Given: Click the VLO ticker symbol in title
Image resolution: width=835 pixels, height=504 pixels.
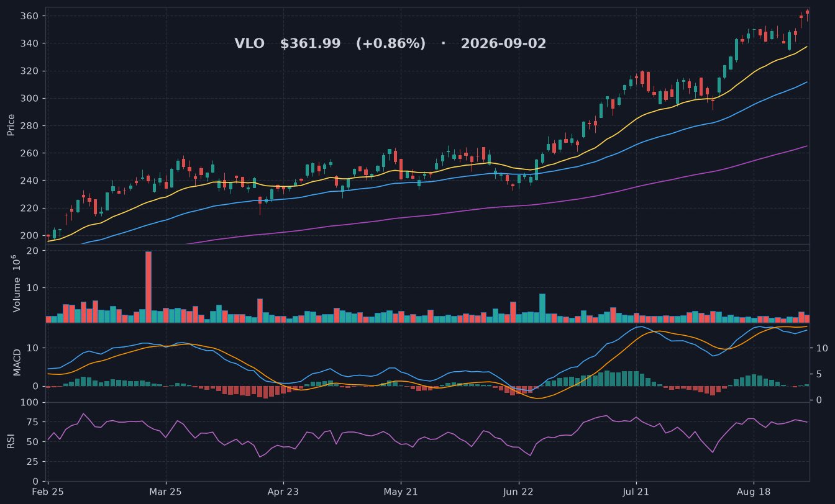Looking at the screenshot, I should tap(249, 43).
